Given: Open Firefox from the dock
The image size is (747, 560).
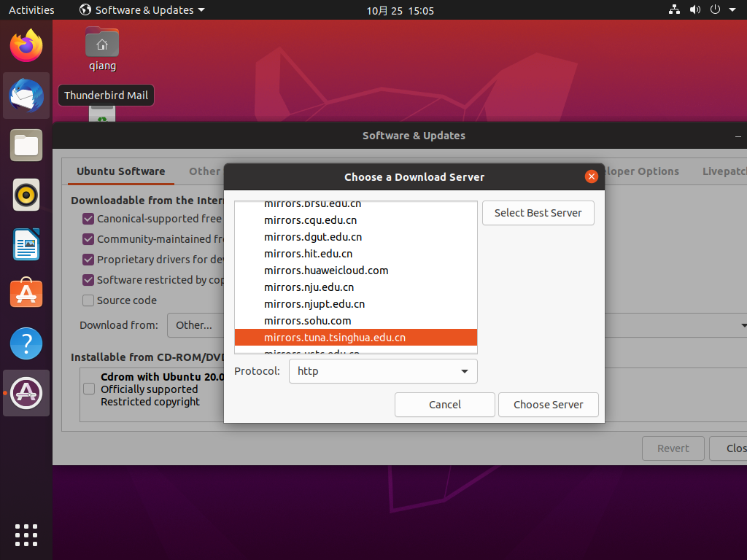Looking at the screenshot, I should coord(26,46).
